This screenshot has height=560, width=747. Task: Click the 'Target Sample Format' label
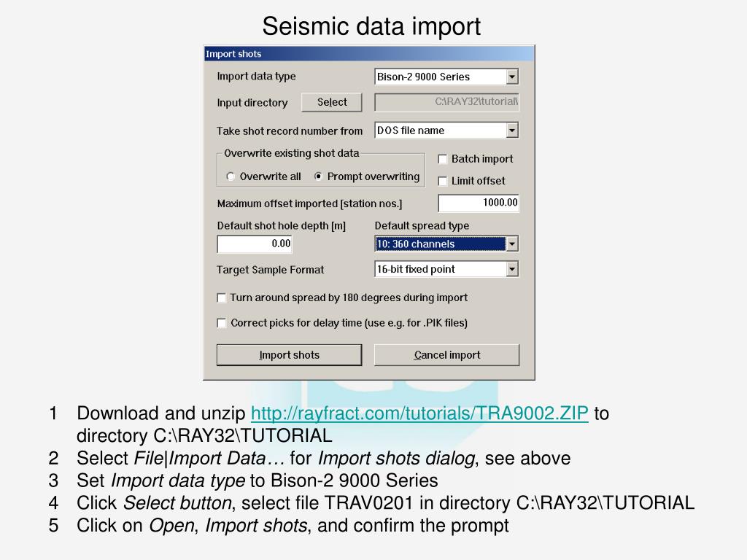coord(270,270)
